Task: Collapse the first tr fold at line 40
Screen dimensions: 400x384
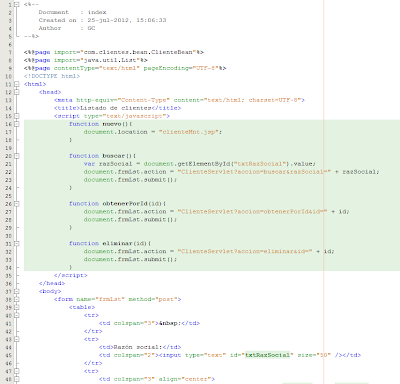Action: (17, 315)
